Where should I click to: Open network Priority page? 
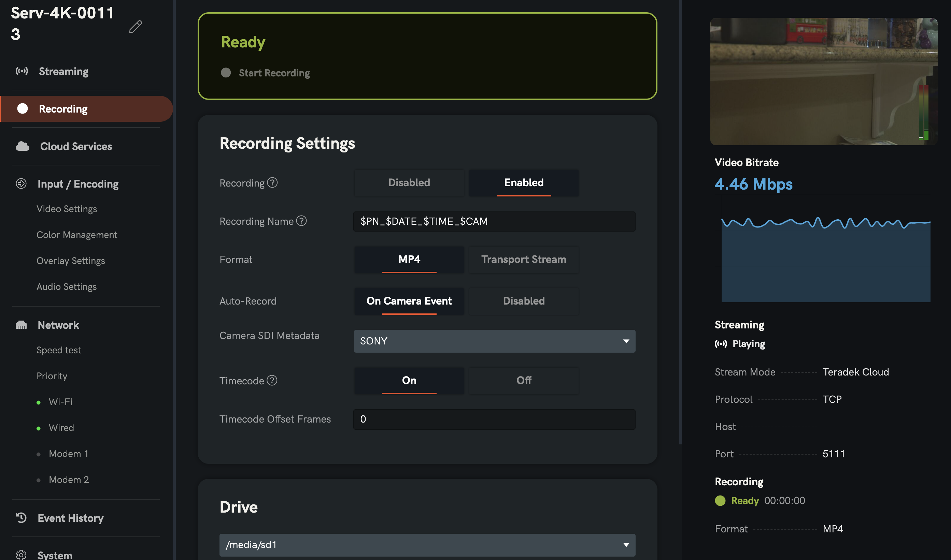52,376
